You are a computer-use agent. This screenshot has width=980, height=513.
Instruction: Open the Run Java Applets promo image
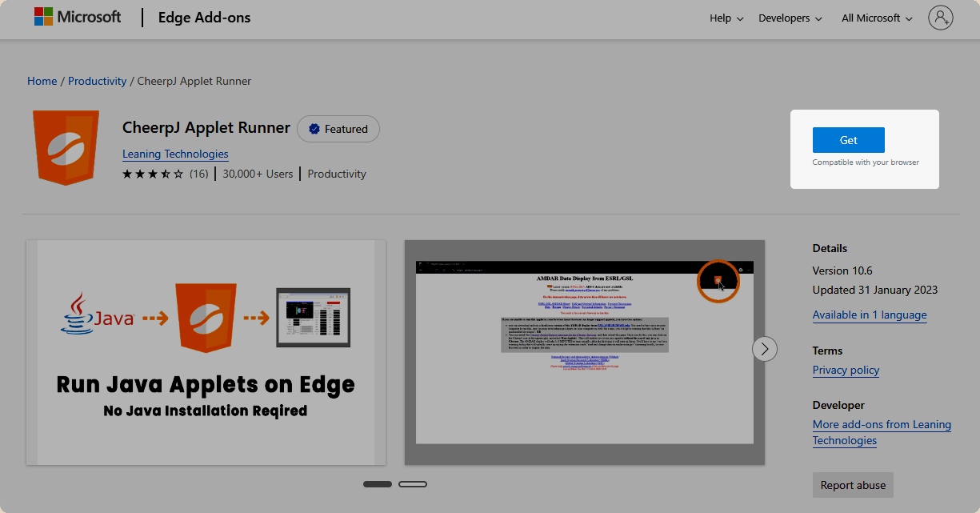pos(206,352)
